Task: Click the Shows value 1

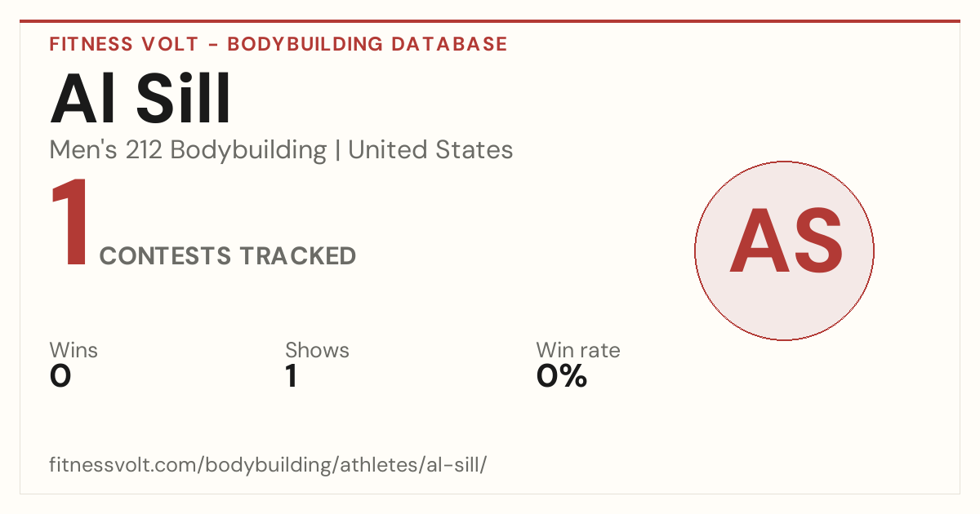Action: [292, 376]
